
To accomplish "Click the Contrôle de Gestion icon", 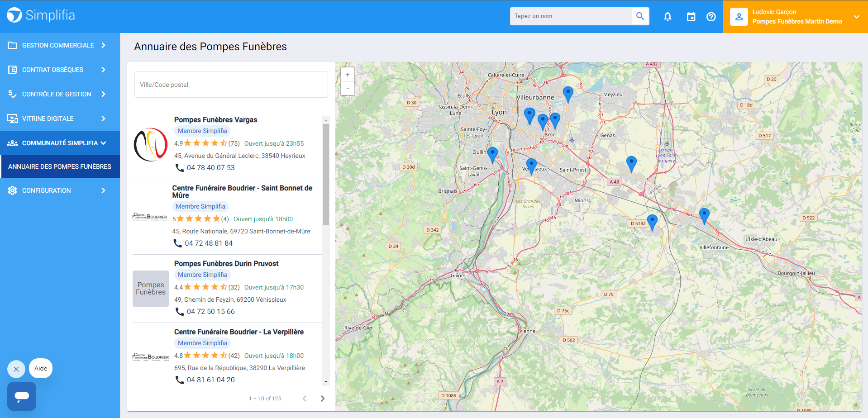I will pyautogui.click(x=12, y=94).
